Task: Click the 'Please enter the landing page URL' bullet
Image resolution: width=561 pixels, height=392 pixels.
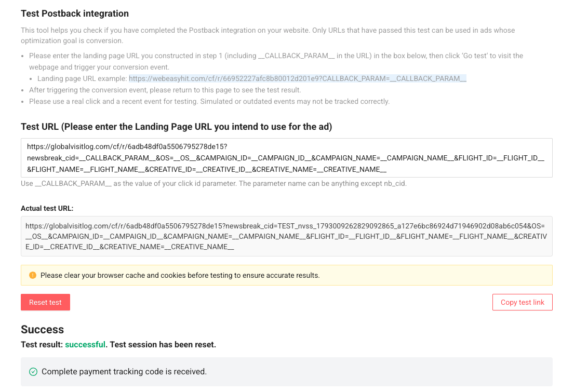Action: (x=276, y=61)
